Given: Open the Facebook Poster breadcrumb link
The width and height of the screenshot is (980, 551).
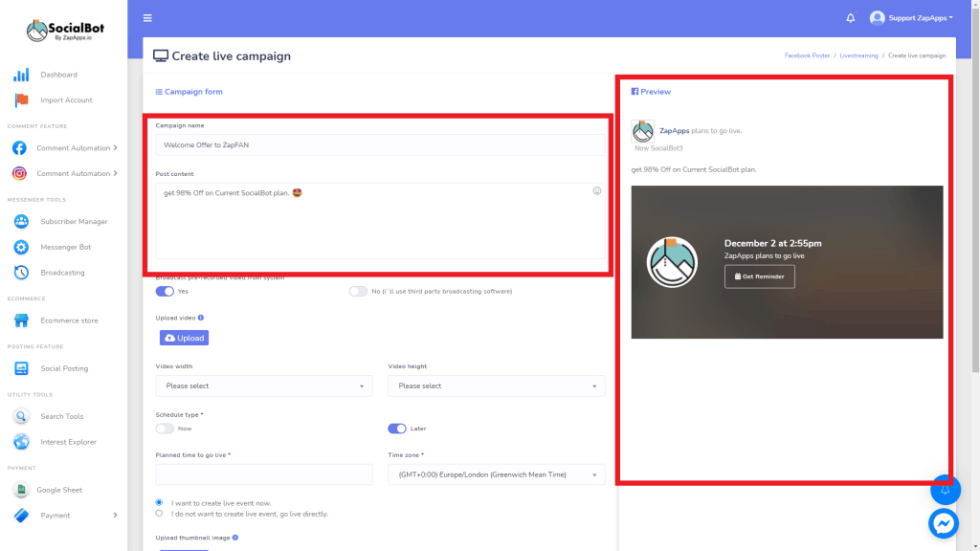Looking at the screenshot, I should [807, 55].
